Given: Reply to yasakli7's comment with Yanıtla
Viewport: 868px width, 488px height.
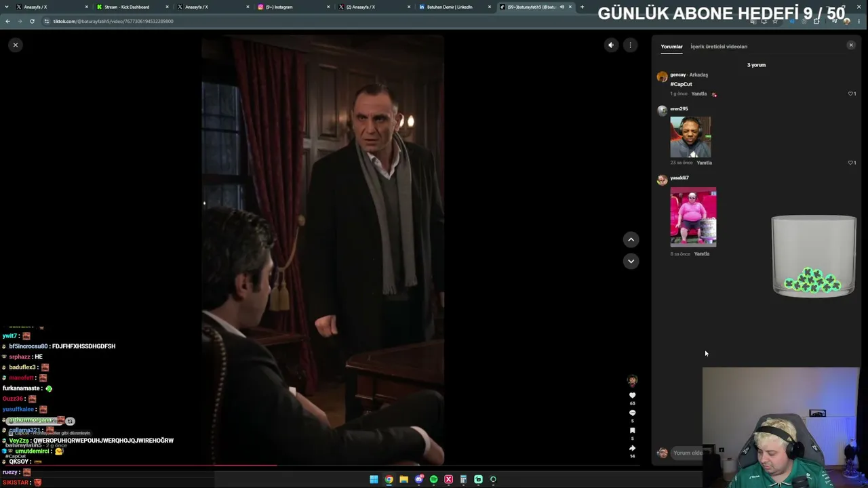Looking at the screenshot, I should [702, 253].
